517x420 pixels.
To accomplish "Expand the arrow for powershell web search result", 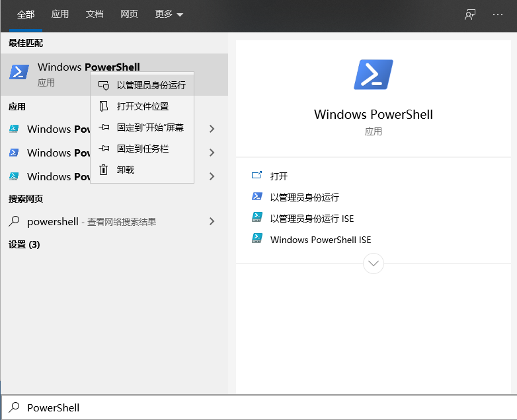I will pyautogui.click(x=212, y=222).
